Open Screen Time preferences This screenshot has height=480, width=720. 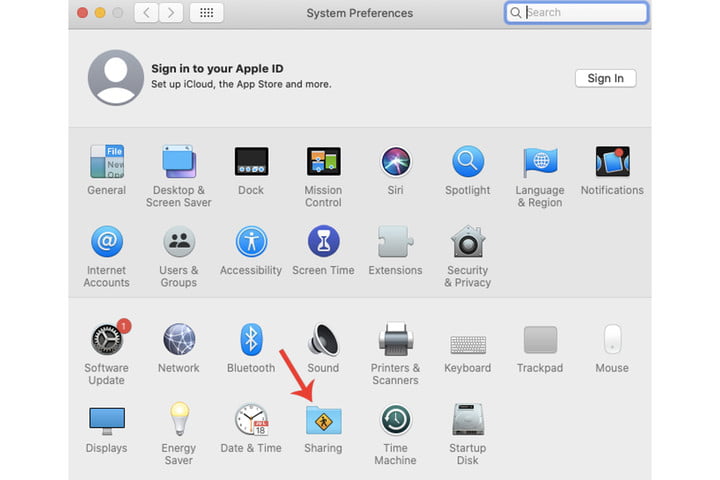coord(323,241)
